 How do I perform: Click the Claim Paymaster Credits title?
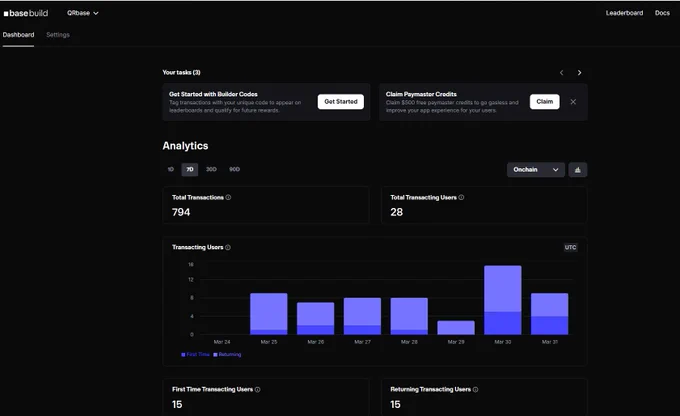point(421,94)
